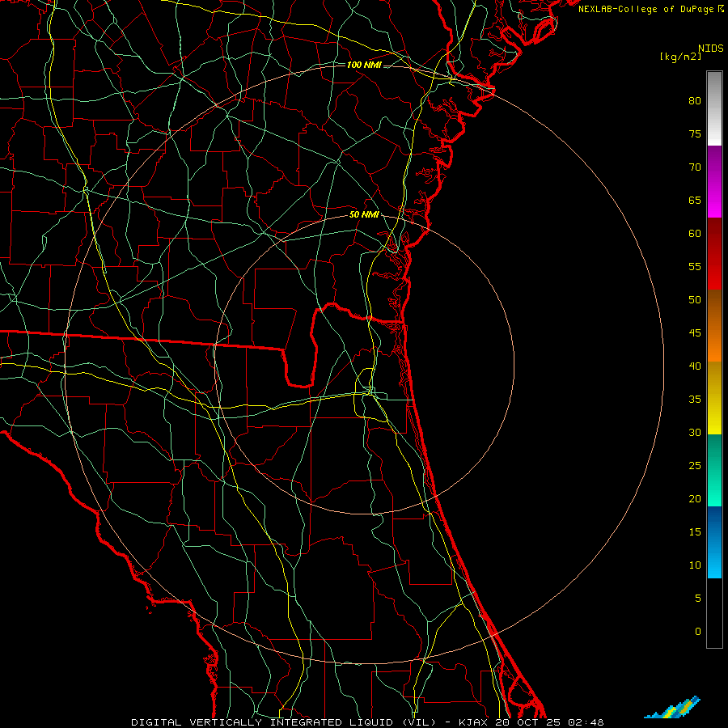The height and width of the screenshot is (728, 728).
Task: Click the scale value "45"
Action: (695, 333)
